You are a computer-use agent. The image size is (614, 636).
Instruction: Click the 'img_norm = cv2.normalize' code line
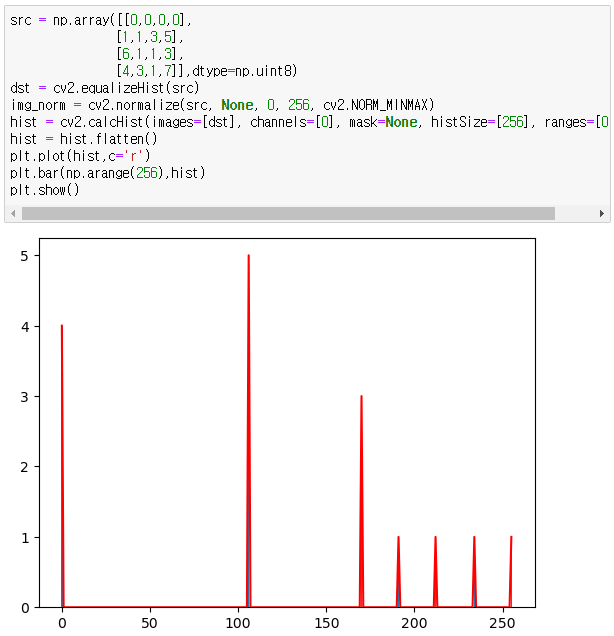(x=222, y=105)
